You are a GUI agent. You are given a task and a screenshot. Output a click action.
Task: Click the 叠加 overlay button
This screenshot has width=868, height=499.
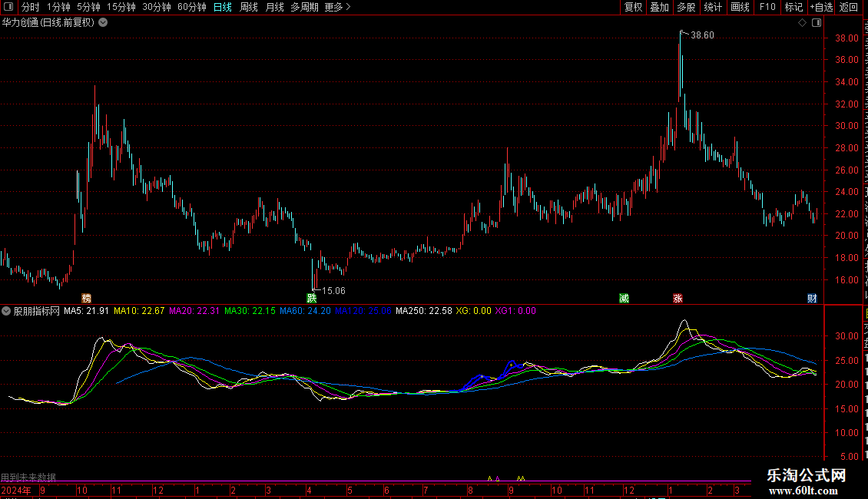[659, 7]
